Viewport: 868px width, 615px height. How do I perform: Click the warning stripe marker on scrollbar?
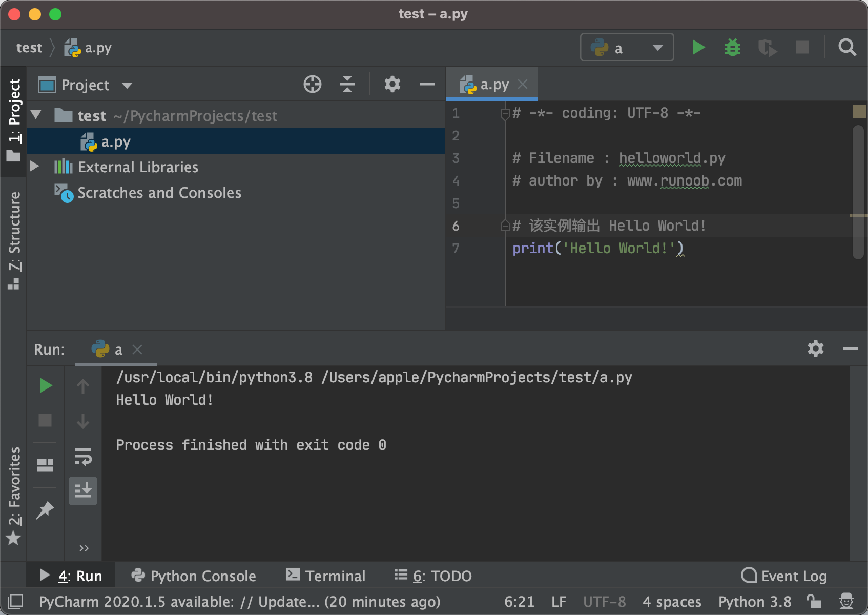[x=858, y=216]
